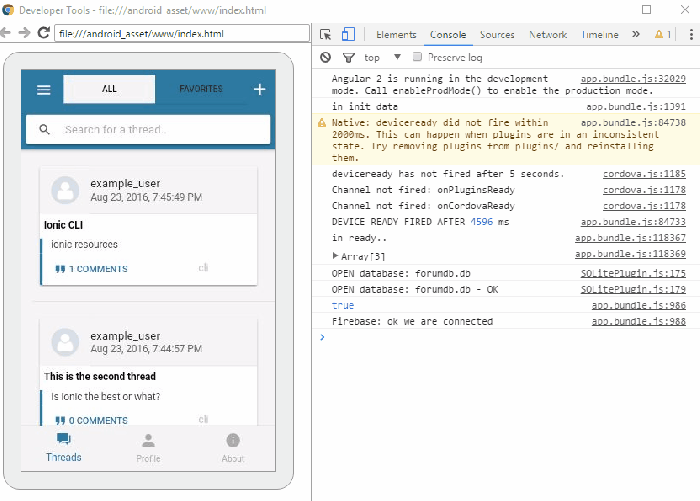Viewport: 700px width, 501px height.
Task: Switch to the Network tab
Action: tap(548, 34)
